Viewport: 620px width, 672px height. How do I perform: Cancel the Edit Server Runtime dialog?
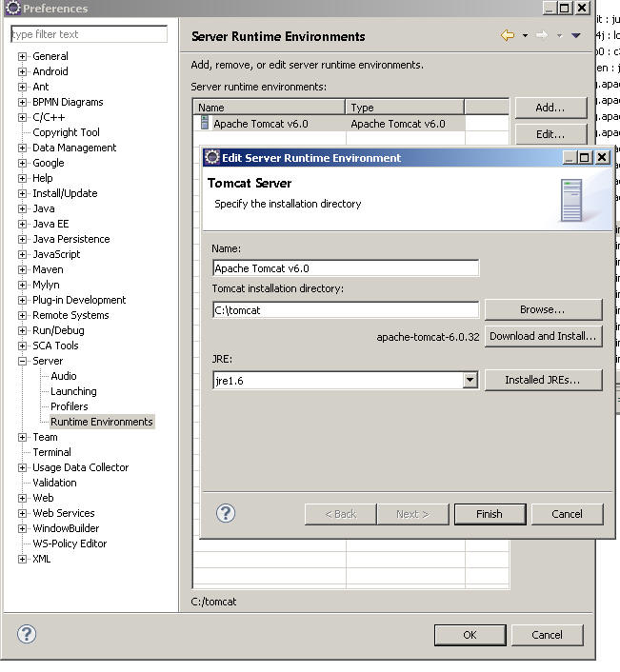point(567,514)
